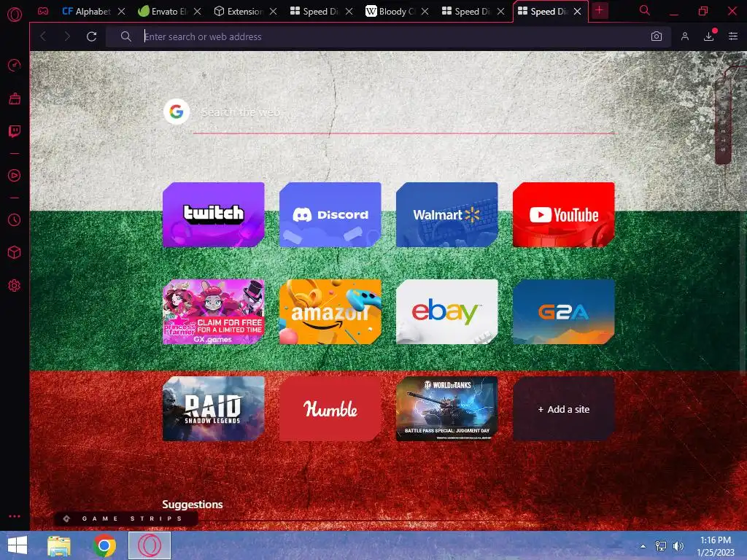Close the Bloody Wikipedia tab
The height and width of the screenshot is (560, 747).
point(425,11)
